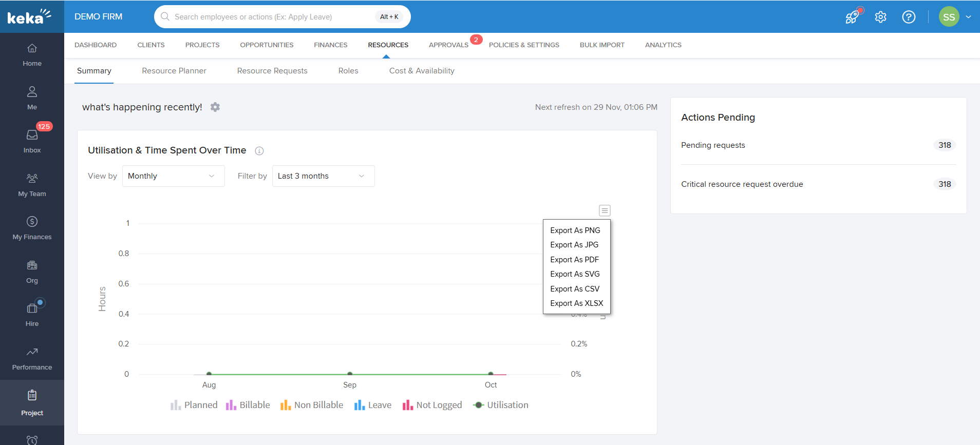The image size is (980, 445).
Task: Open the help question mark icon
Action: pos(908,17)
